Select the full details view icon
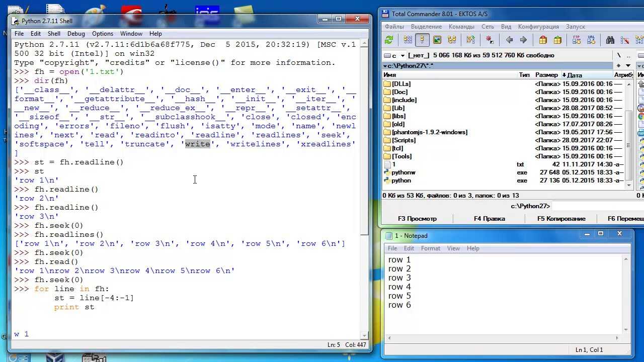Screen dimensions: 644x362 click(423, 40)
